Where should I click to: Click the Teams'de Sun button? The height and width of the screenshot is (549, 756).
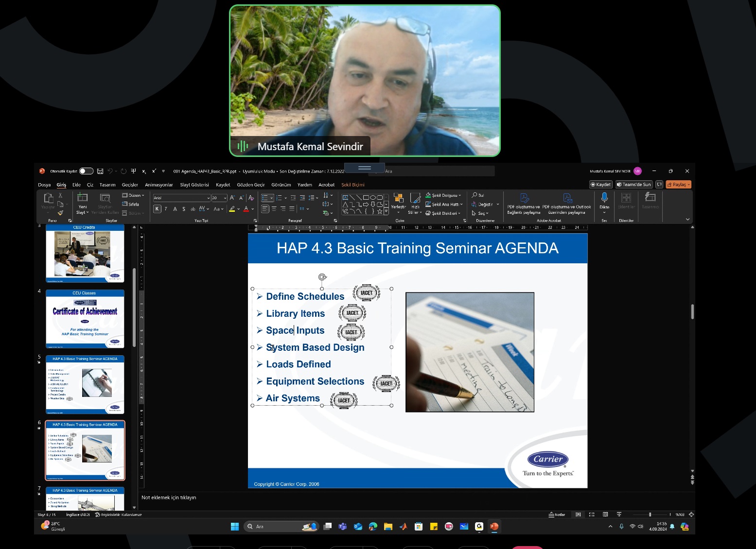pyautogui.click(x=633, y=185)
